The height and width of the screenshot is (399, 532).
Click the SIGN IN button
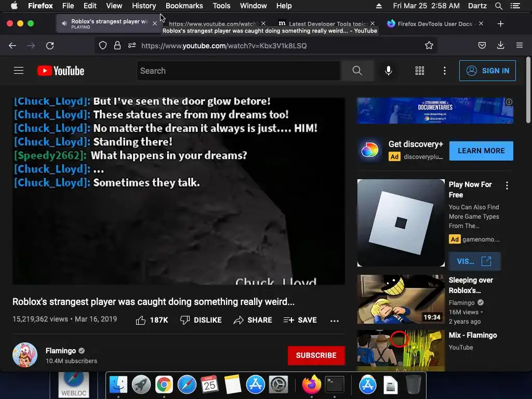click(487, 71)
